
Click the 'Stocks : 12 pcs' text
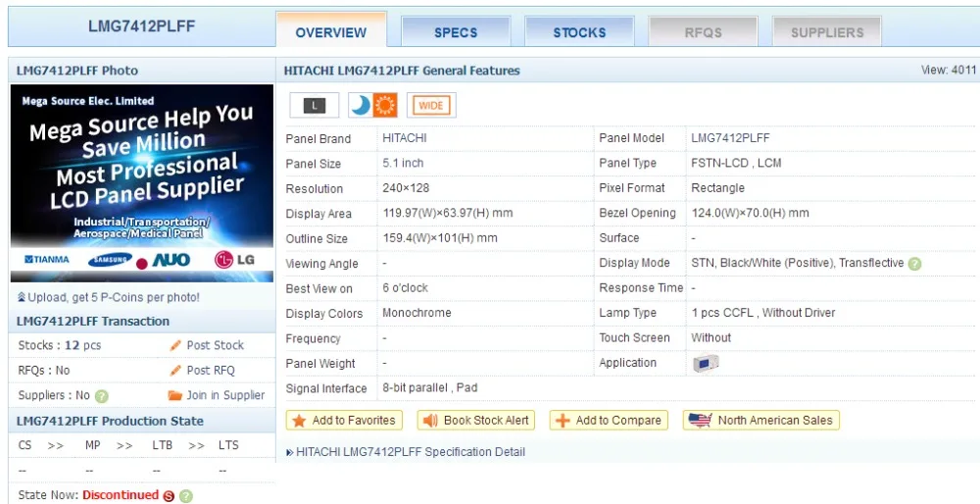coord(60,345)
